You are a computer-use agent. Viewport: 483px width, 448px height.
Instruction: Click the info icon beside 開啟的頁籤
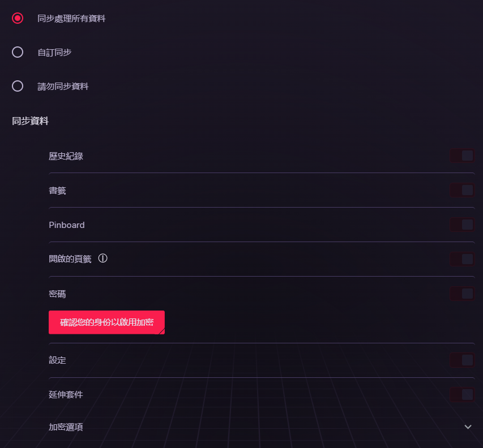tap(102, 259)
